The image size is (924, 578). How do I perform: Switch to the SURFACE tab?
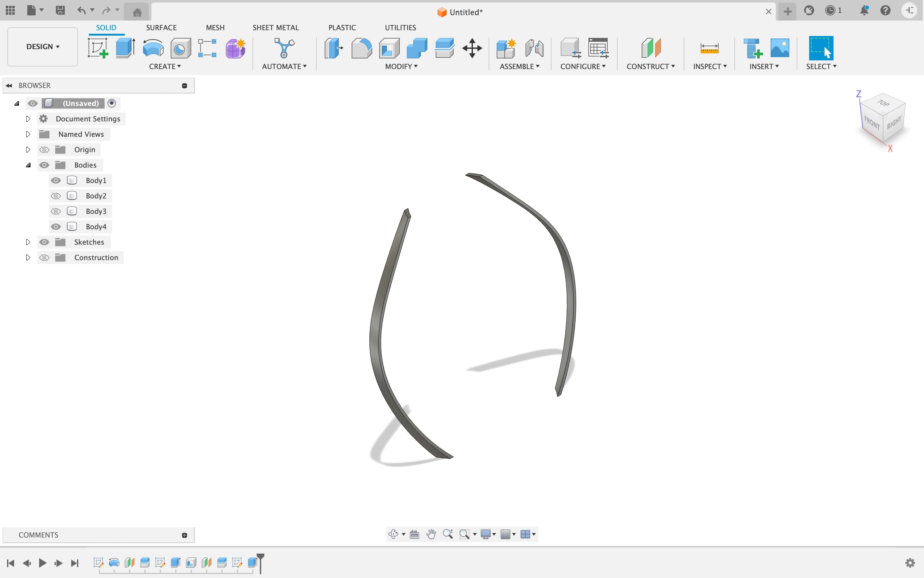[x=161, y=28]
